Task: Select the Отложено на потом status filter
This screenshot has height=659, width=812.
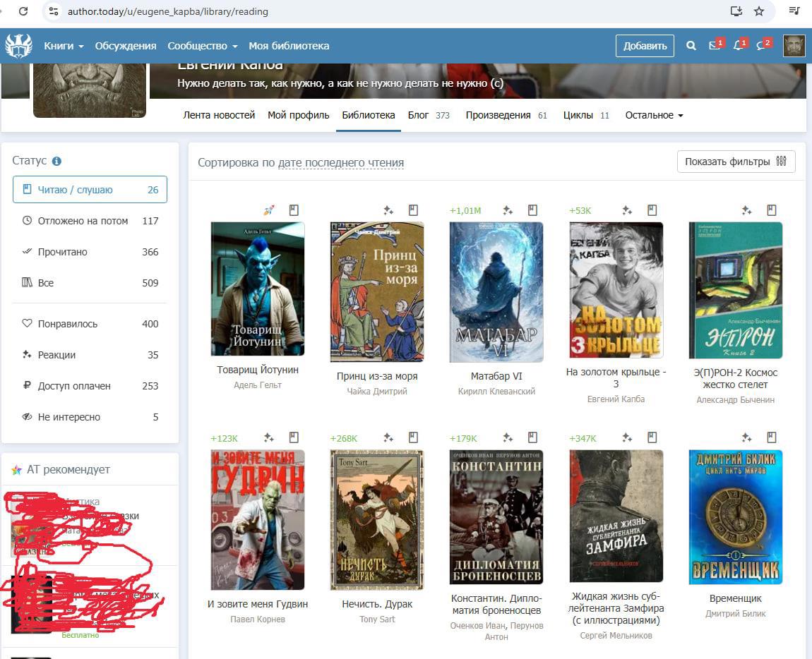Action: (x=90, y=221)
